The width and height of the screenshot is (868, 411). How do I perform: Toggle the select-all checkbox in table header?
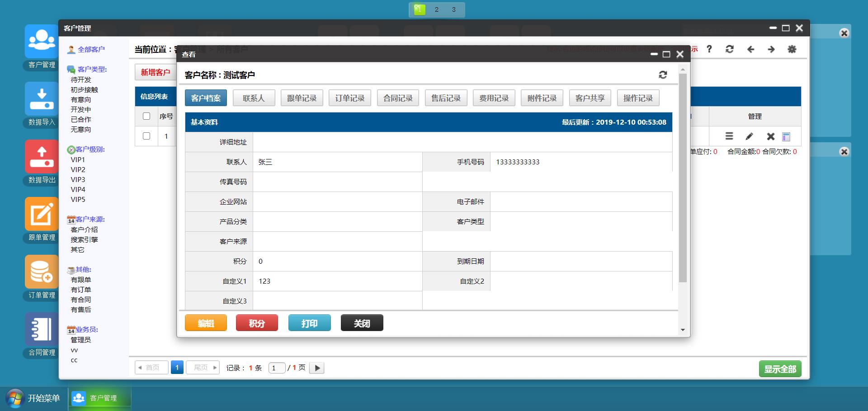[146, 116]
